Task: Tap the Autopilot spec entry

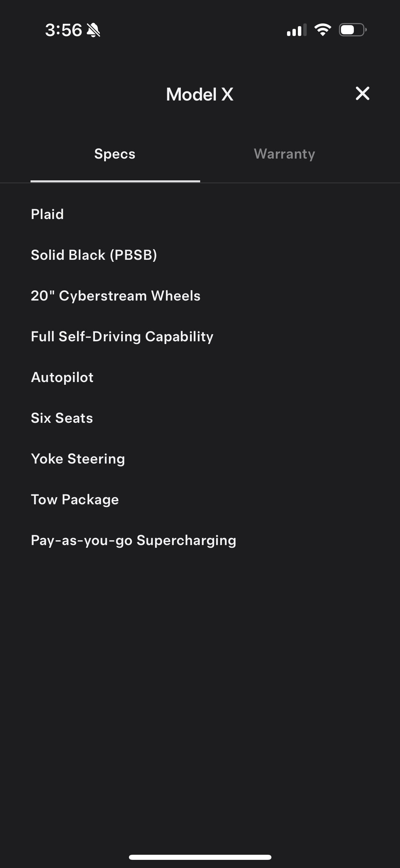Action: tap(62, 377)
